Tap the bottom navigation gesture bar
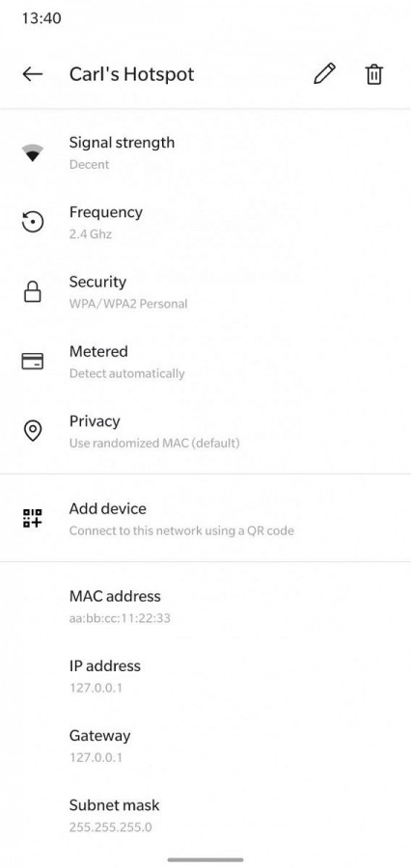The image size is (411, 868). click(205, 859)
